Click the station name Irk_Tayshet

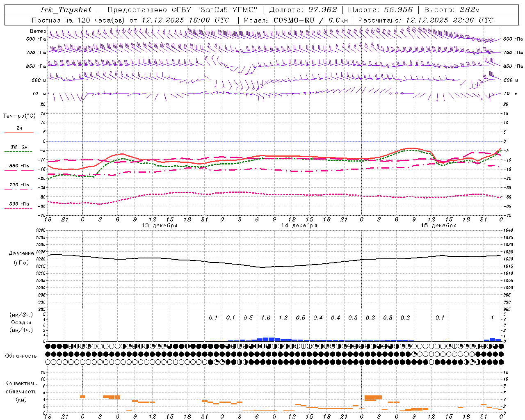click(x=66, y=10)
